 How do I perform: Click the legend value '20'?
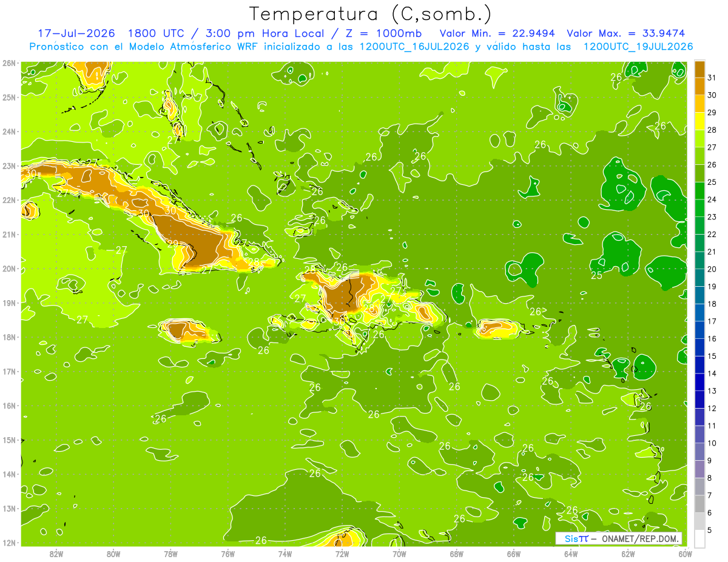click(x=712, y=269)
